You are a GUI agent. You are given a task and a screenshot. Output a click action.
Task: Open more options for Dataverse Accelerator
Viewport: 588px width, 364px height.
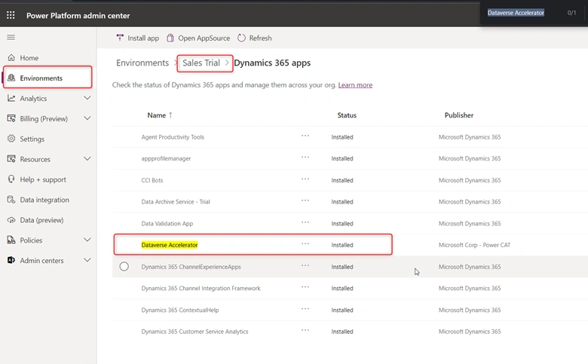(305, 243)
